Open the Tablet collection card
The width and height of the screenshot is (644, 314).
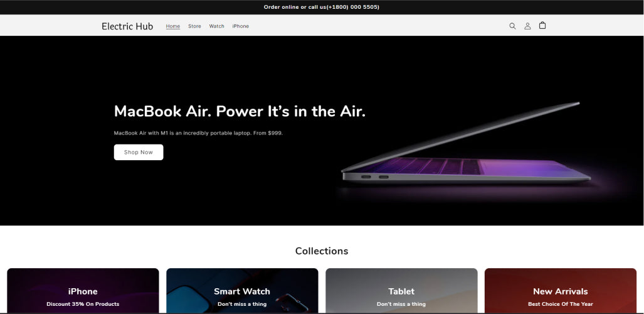(401, 291)
